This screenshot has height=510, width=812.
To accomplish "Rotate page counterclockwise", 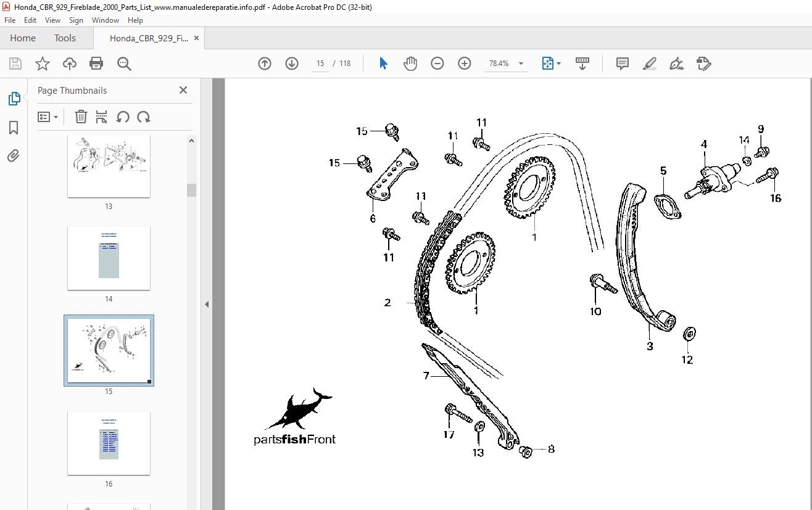I will pos(123,117).
